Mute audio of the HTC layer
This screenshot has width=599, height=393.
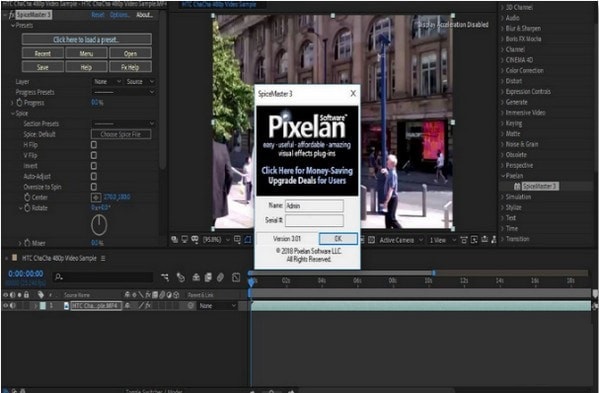[x=13, y=306]
